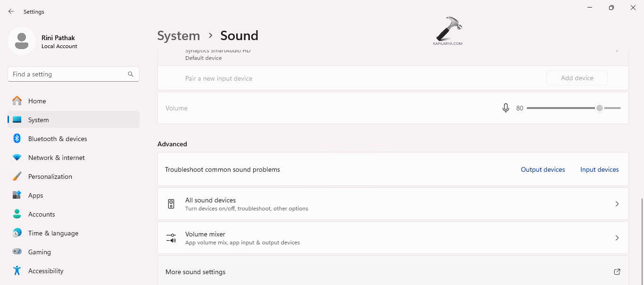Image resolution: width=644 pixels, height=285 pixels.
Task: Open Gaming settings
Action: (x=40, y=251)
